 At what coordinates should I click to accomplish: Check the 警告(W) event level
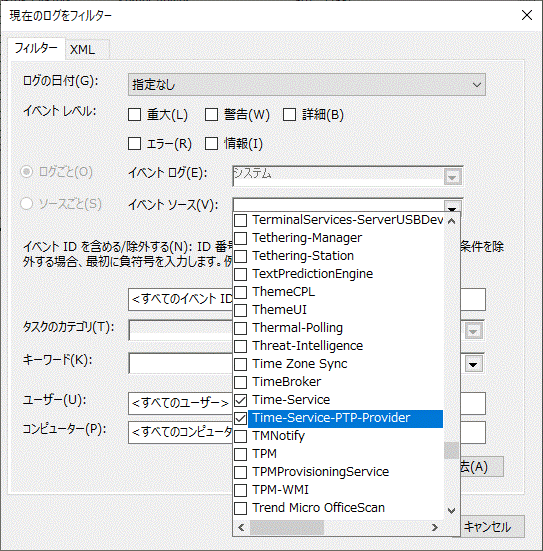tap(211, 115)
